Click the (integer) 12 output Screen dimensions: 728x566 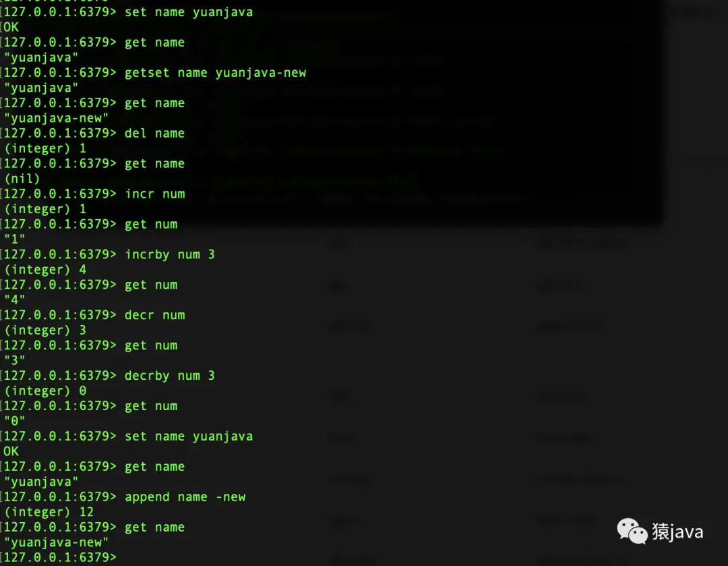(49, 512)
